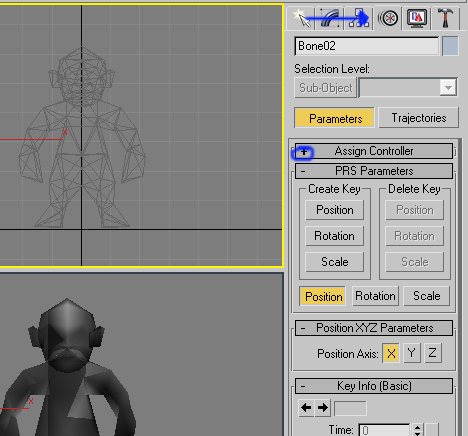Image resolution: width=468 pixels, height=436 pixels.
Task: Open the Utilities hammer tab
Action: [445, 18]
